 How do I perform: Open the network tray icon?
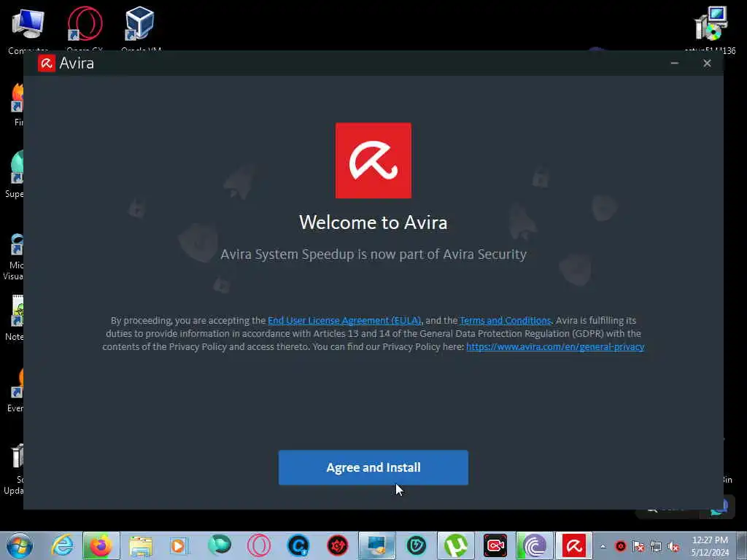point(656,546)
